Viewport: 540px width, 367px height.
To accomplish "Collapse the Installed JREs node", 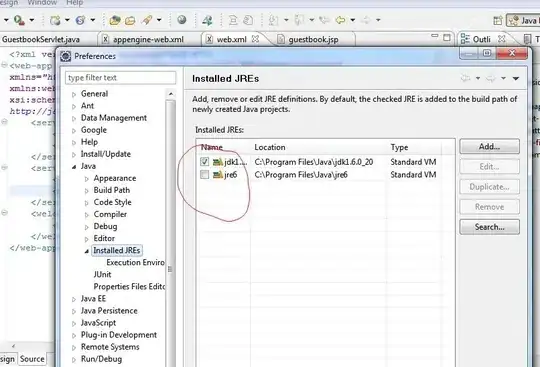I will coord(87,251).
